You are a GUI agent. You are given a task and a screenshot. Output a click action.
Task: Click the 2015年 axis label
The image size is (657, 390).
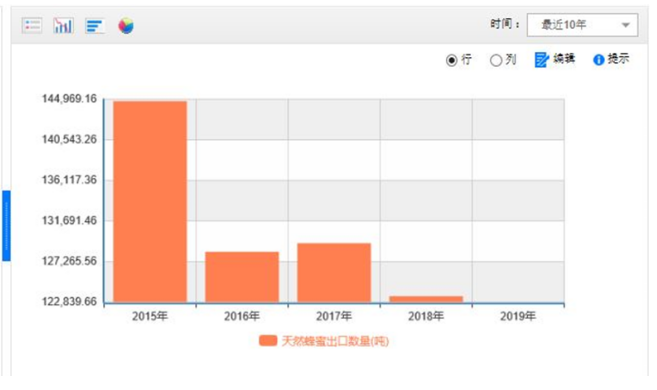coord(150,316)
